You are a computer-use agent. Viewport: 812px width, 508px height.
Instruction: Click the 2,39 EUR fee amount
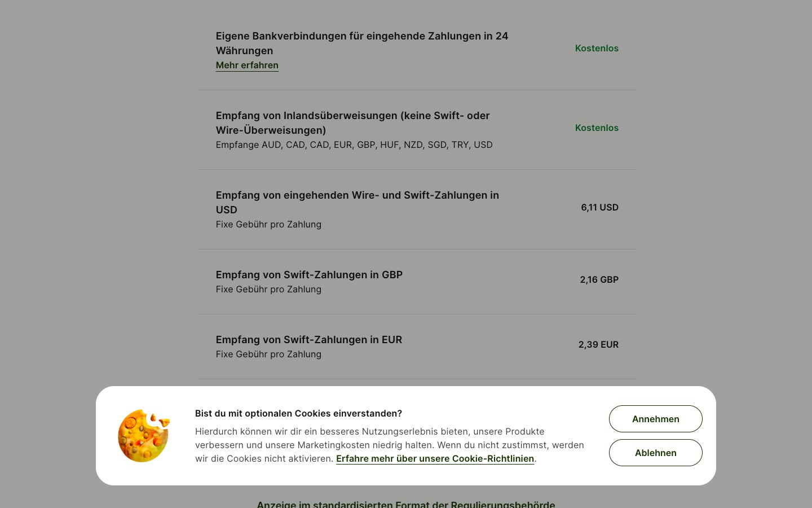click(x=598, y=344)
